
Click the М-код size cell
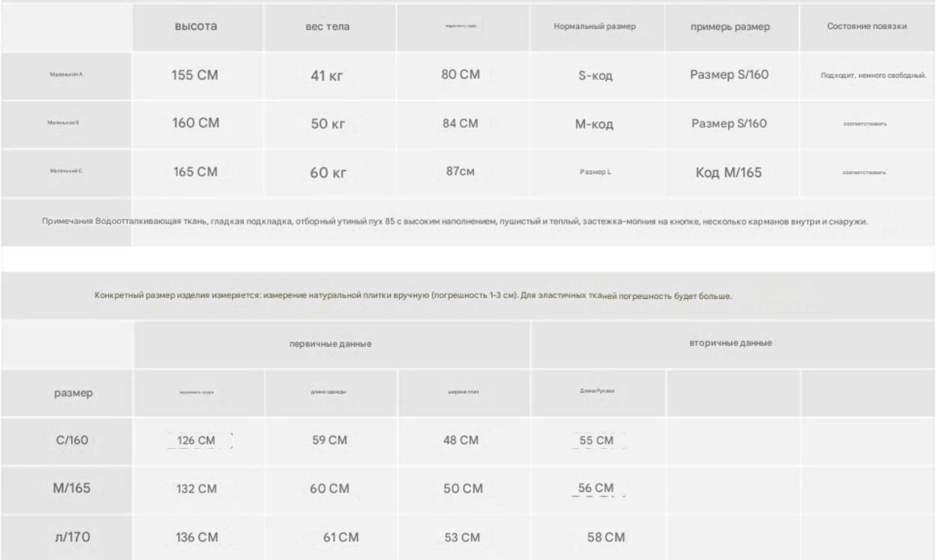pyautogui.click(x=595, y=124)
